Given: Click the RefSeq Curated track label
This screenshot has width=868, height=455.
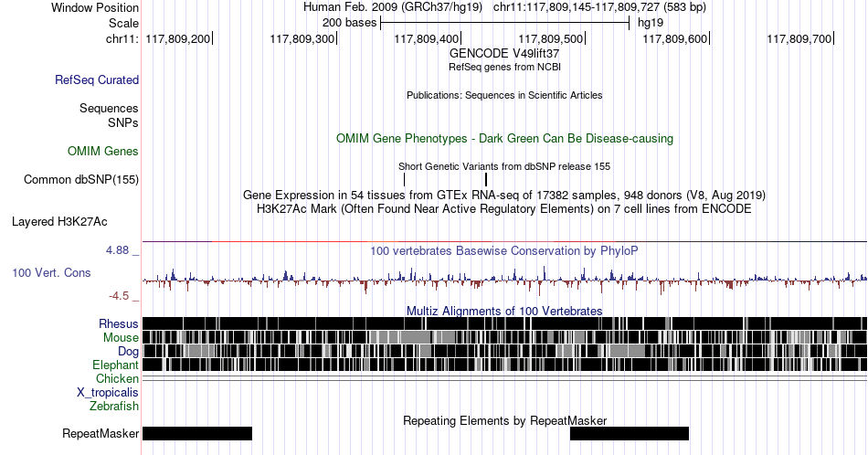Looking at the screenshot, I should [x=96, y=79].
